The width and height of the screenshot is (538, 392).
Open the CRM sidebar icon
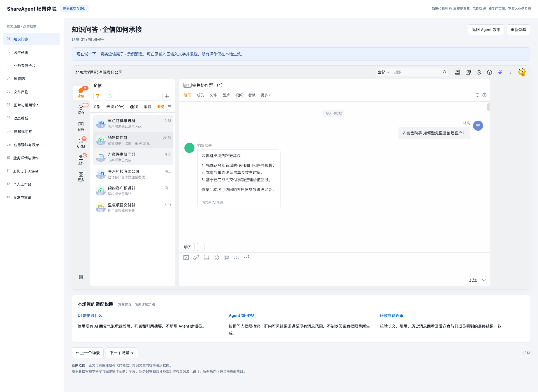pos(81,143)
